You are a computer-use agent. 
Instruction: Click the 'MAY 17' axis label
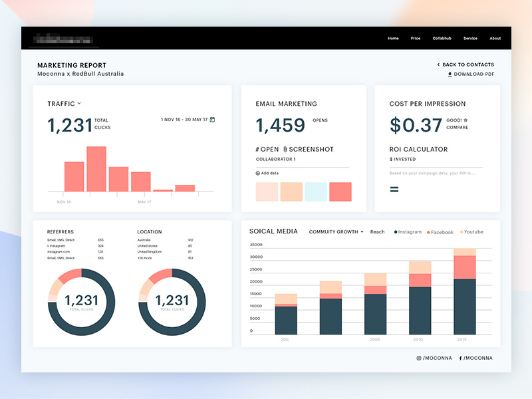(144, 202)
